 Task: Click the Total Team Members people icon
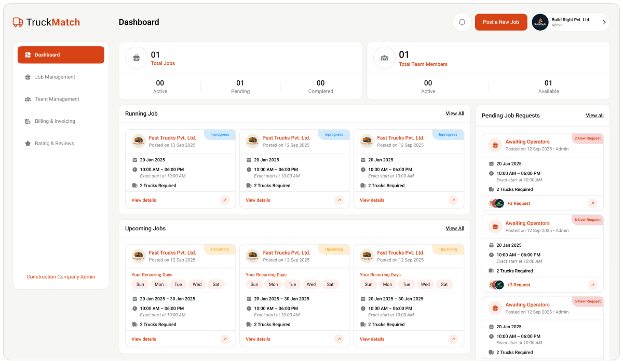tap(384, 58)
